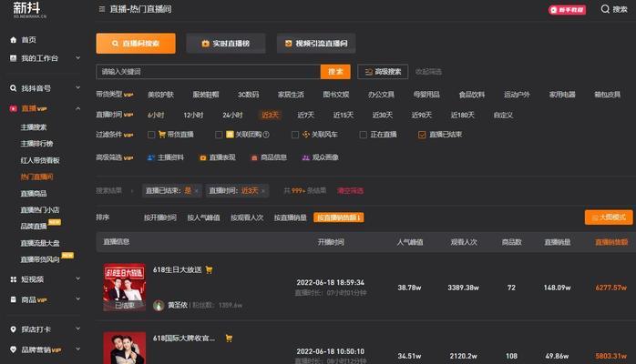636x364 pixels.
Task: Switch to the 实时直播榜 tab
Action: tap(226, 44)
